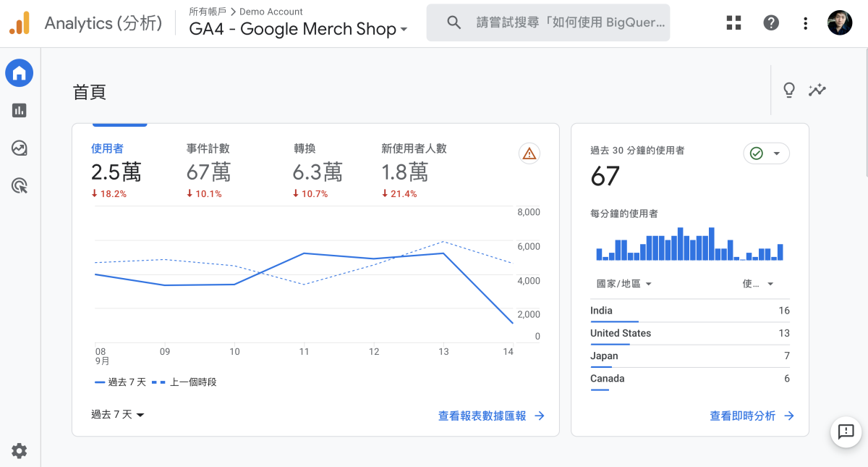The image size is (868, 467).
Task: Click the search input field
Action: tap(548, 22)
